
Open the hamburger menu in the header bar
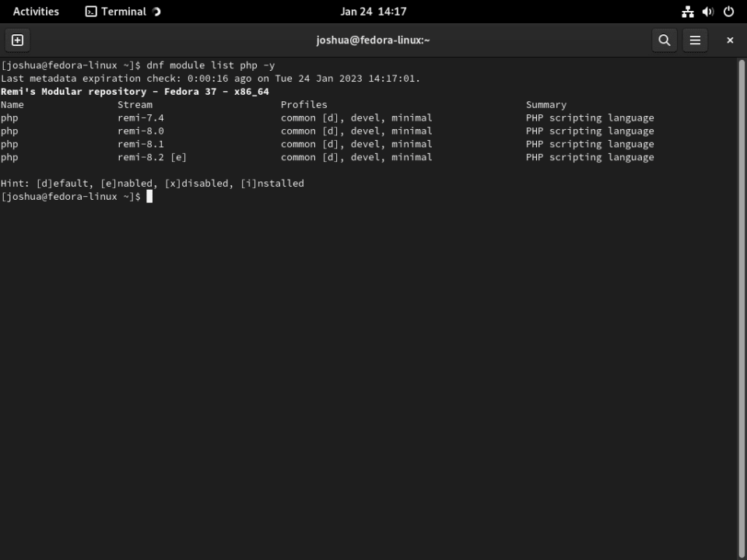(x=695, y=40)
